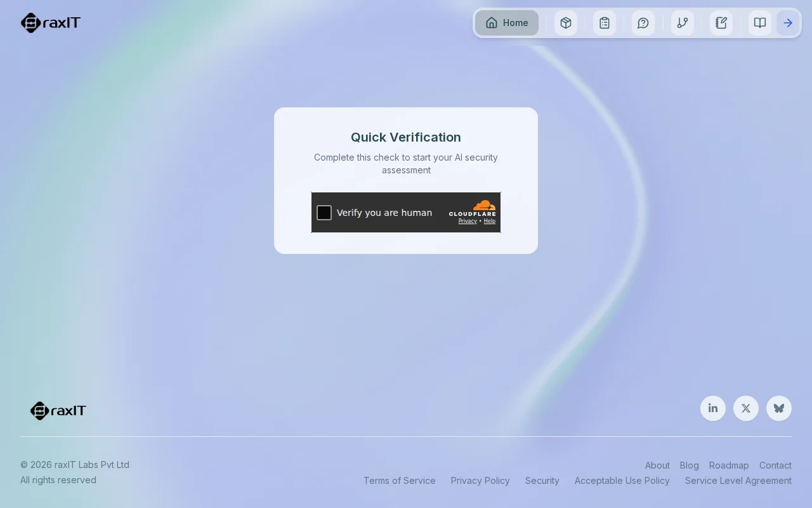Open the Privacy Policy footer link
The width and height of the screenshot is (812, 508).
480,481
